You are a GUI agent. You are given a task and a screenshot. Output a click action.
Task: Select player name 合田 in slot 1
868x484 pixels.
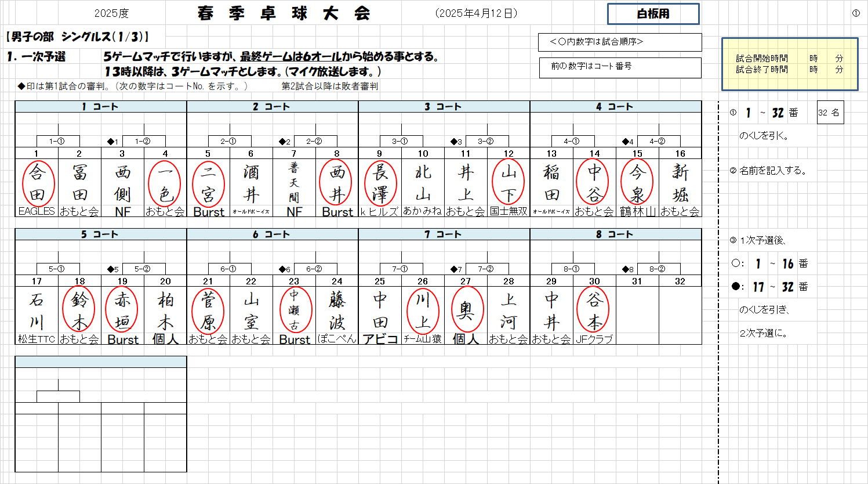point(37,183)
